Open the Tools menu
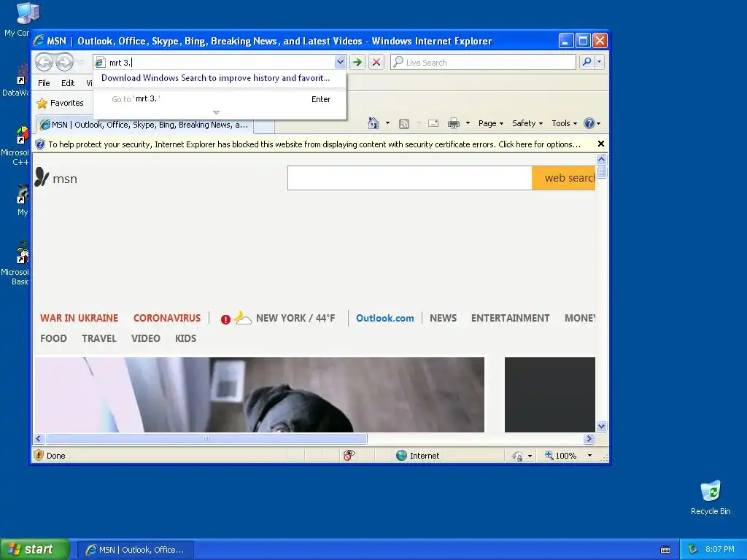This screenshot has height=560, width=747. point(564,123)
